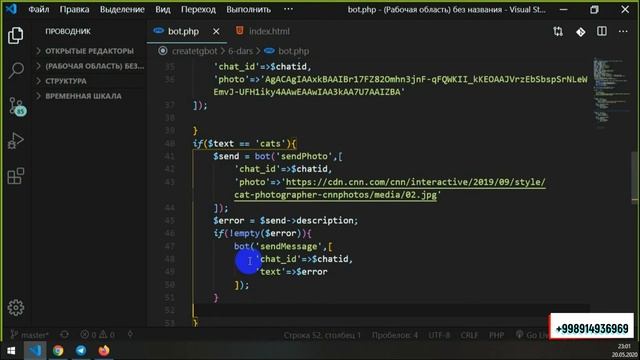Open Firefox from the taskbar
Viewport: 640px width, 360px height.
[104, 351]
